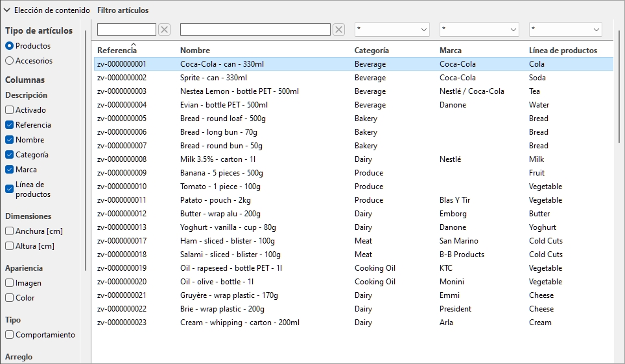Screen dimensions: 625x364
Task: Sort by Línea de productos column header
Action: 563,50
